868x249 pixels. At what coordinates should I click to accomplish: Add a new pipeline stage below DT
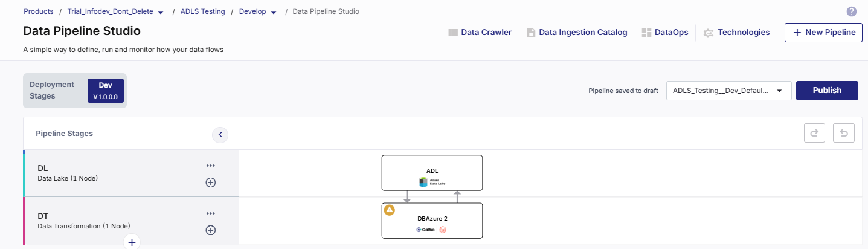pyautogui.click(x=131, y=242)
